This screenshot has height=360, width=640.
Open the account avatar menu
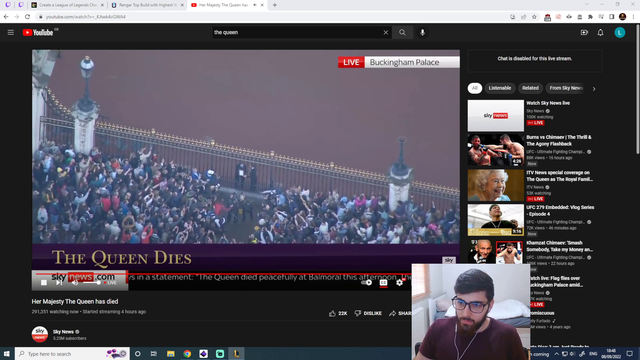coord(620,32)
